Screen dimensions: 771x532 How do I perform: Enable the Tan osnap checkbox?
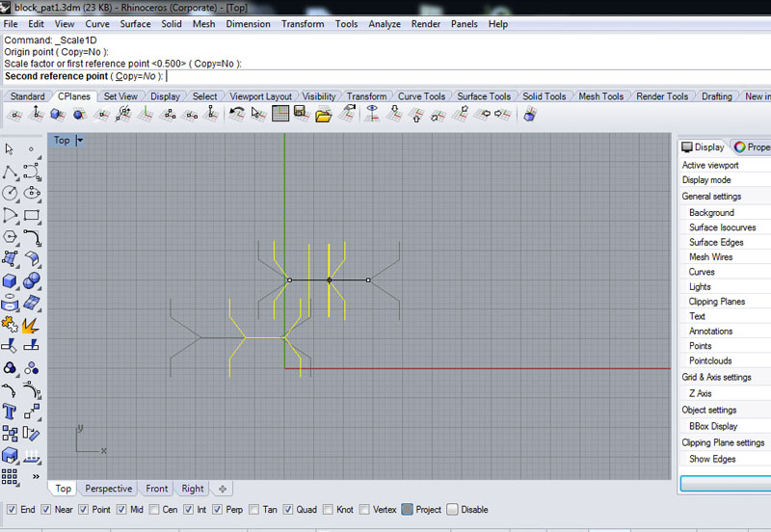[254, 510]
